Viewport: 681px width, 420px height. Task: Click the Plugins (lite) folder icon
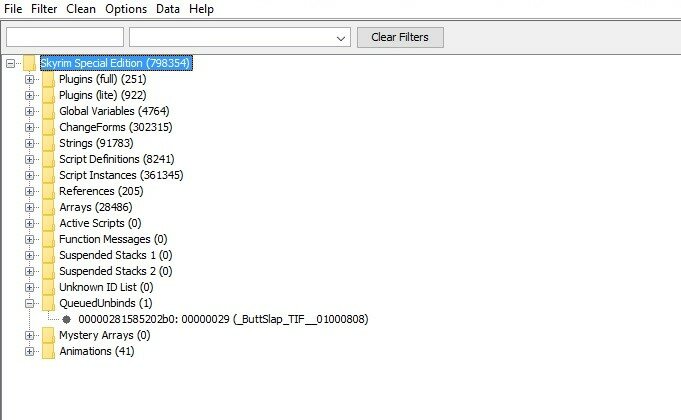(x=48, y=96)
